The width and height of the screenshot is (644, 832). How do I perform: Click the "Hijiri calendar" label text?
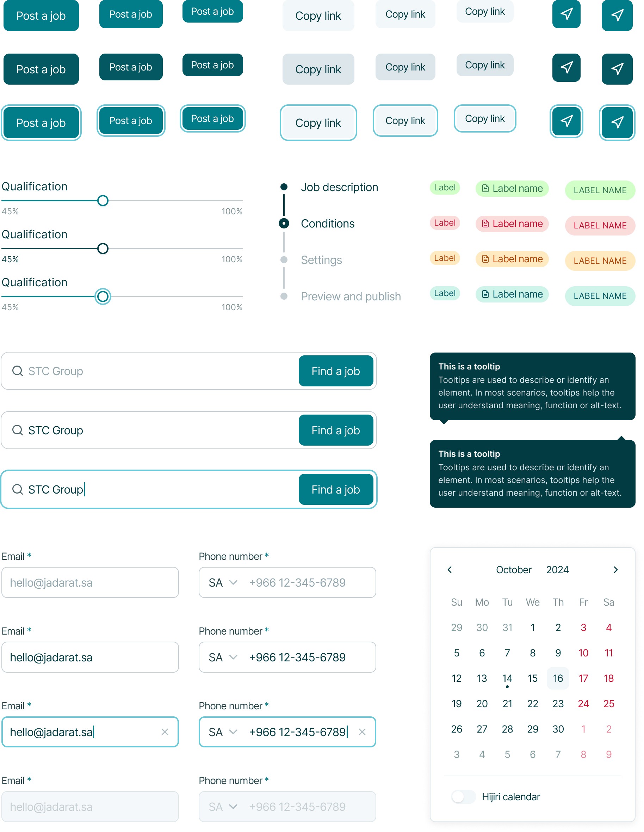pos(511,797)
